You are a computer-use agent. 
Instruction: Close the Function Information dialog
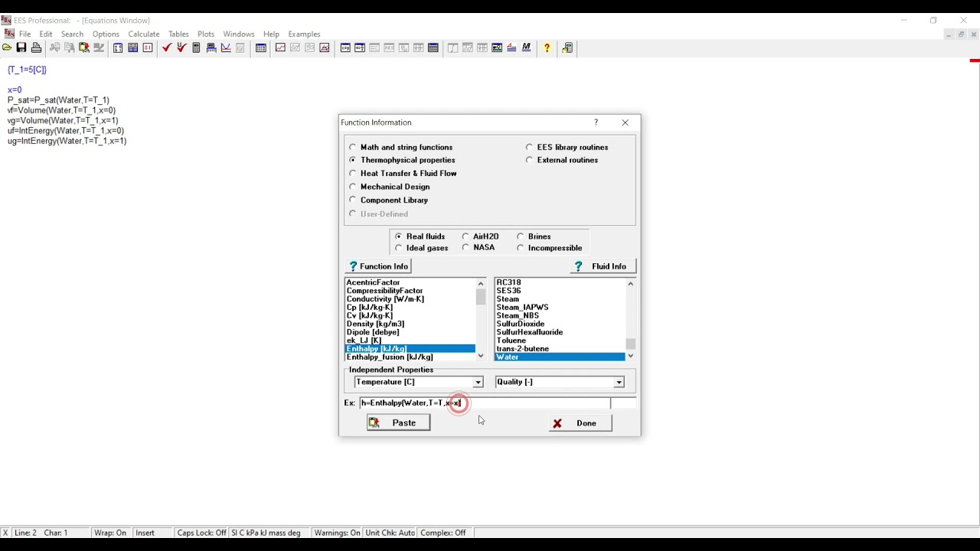click(626, 122)
